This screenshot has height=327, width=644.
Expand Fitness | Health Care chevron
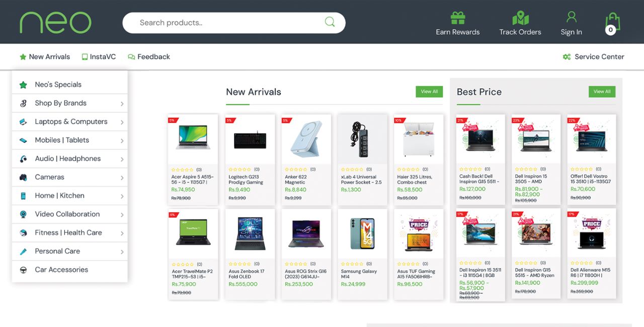pyautogui.click(x=122, y=233)
